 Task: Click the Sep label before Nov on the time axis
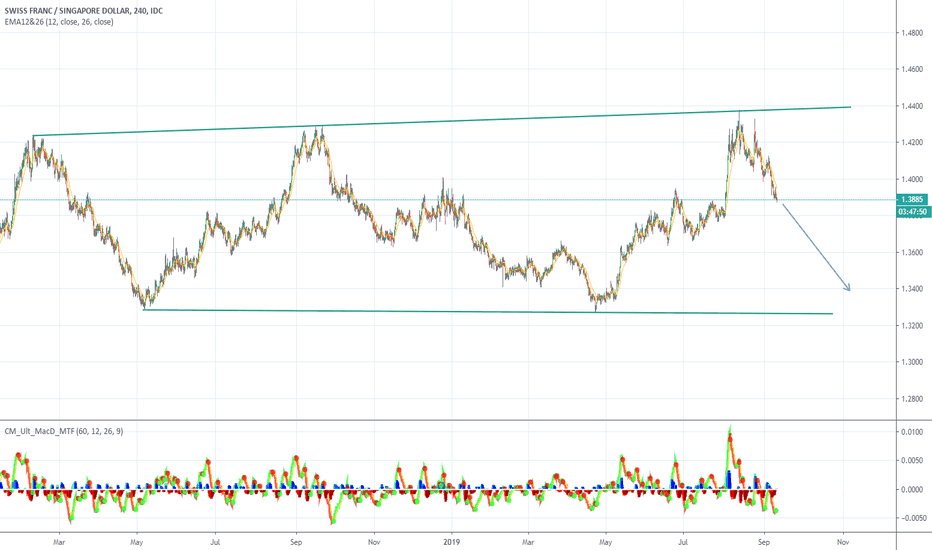click(x=296, y=542)
